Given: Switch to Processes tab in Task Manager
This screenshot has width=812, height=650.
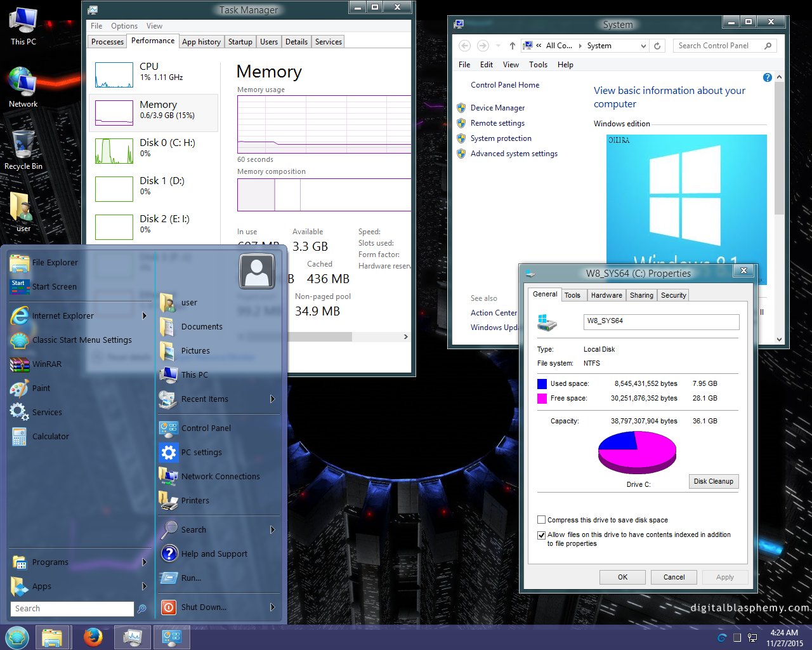Looking at the screenshot, I should 107,42.
